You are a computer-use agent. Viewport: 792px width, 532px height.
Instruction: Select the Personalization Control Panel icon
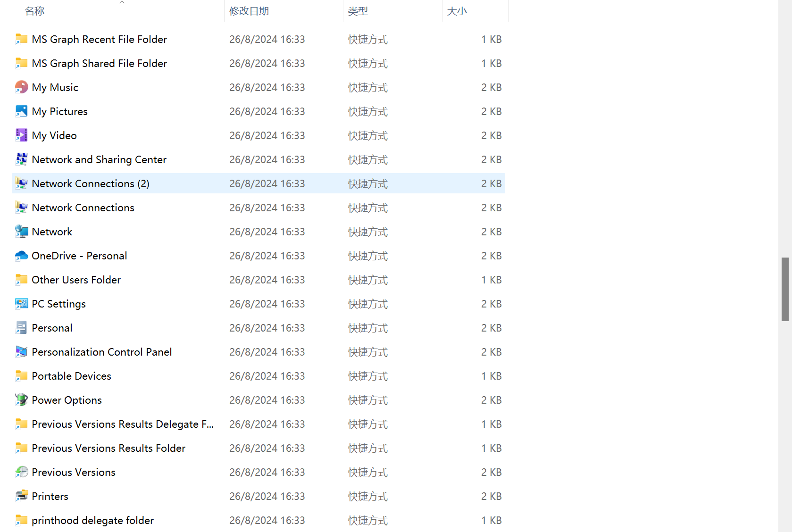[x=21, y=352]
